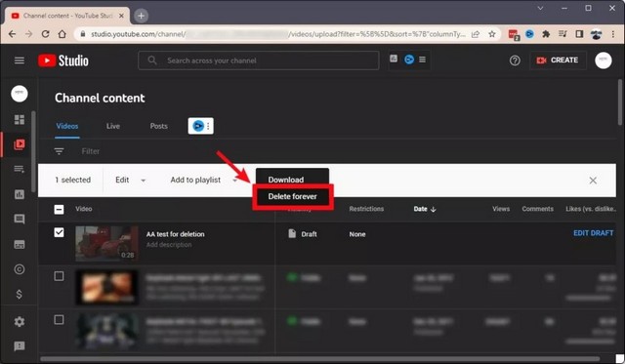Go to browser home page
This screenshot has height=364, width=625.
(x=62, y=34)
